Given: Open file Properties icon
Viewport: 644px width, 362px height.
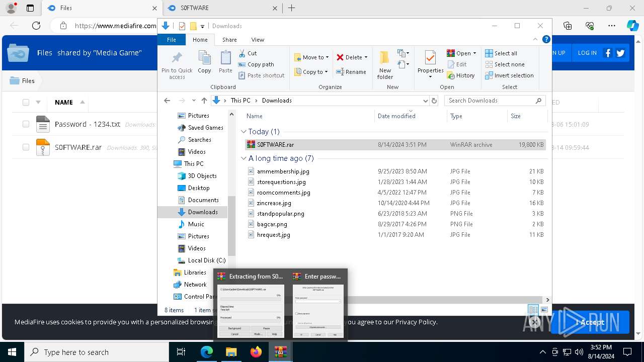Looking at the screenshot, I should 430,58.
